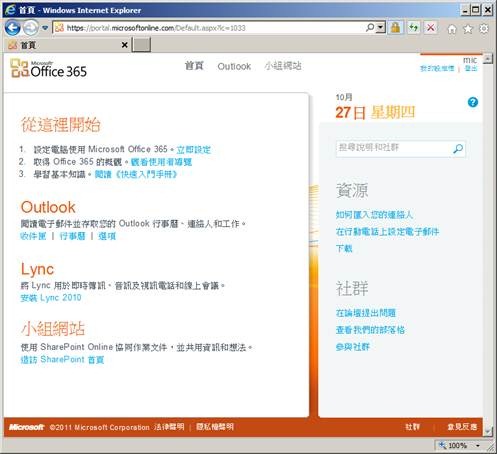Click the red Stop X icon
497x454 pixels.
431,28
